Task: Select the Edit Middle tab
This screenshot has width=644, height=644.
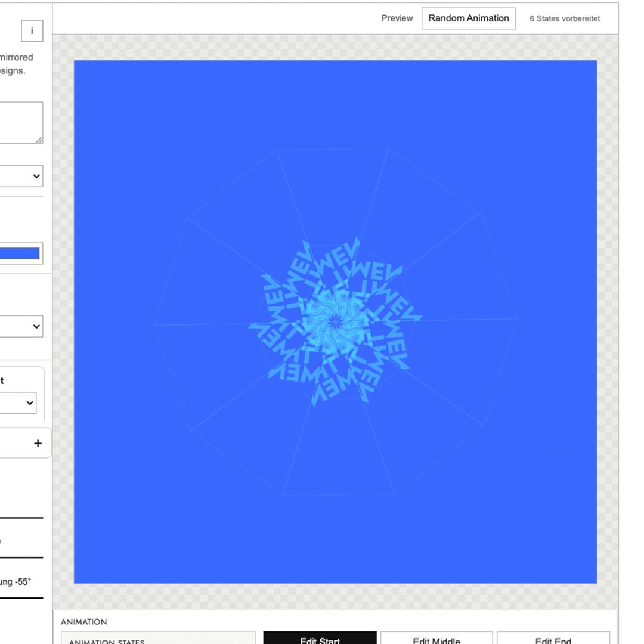Action: (436, 639)
